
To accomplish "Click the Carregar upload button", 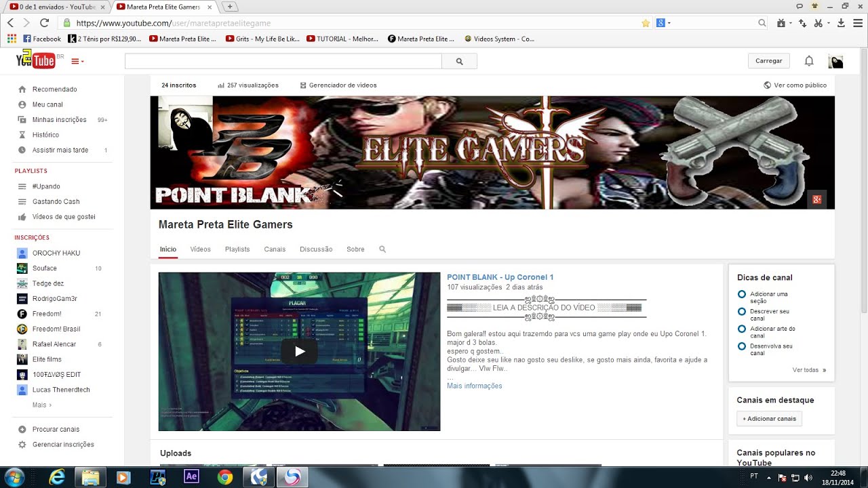I will click(769, 61).
